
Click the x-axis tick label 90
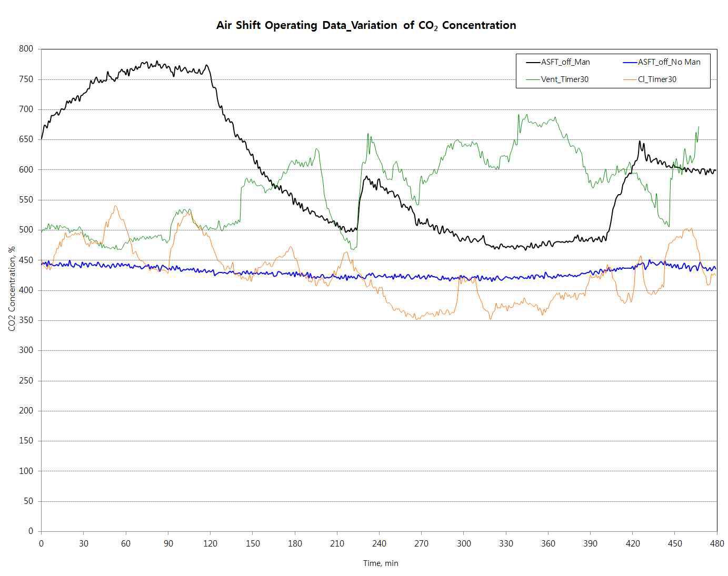pos(168,543)
